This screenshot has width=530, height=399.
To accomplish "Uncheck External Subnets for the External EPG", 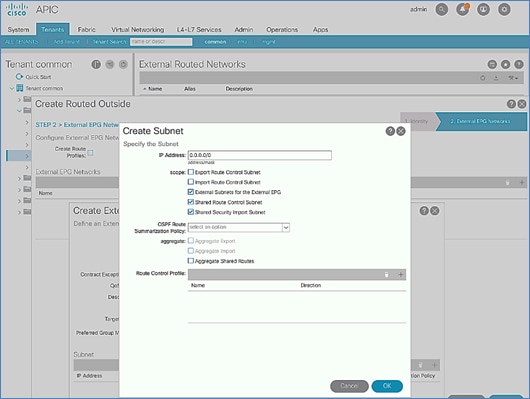I will click(191, 192).
